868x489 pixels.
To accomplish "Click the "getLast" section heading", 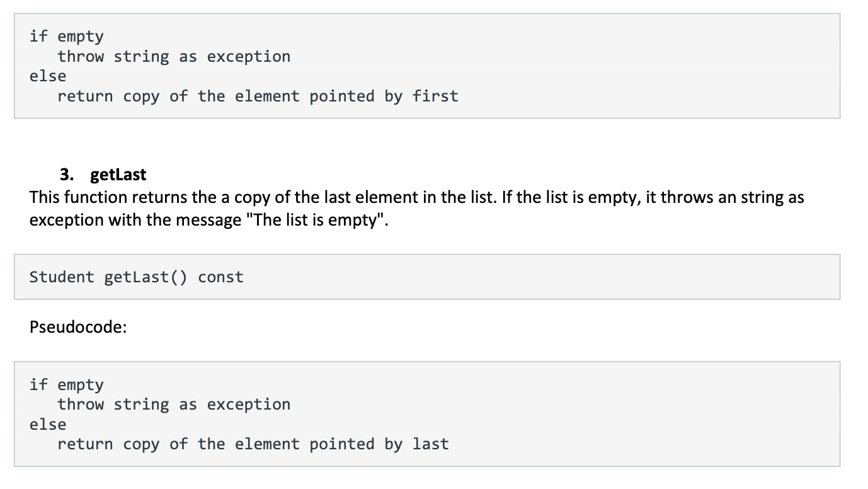I will 118,175.
